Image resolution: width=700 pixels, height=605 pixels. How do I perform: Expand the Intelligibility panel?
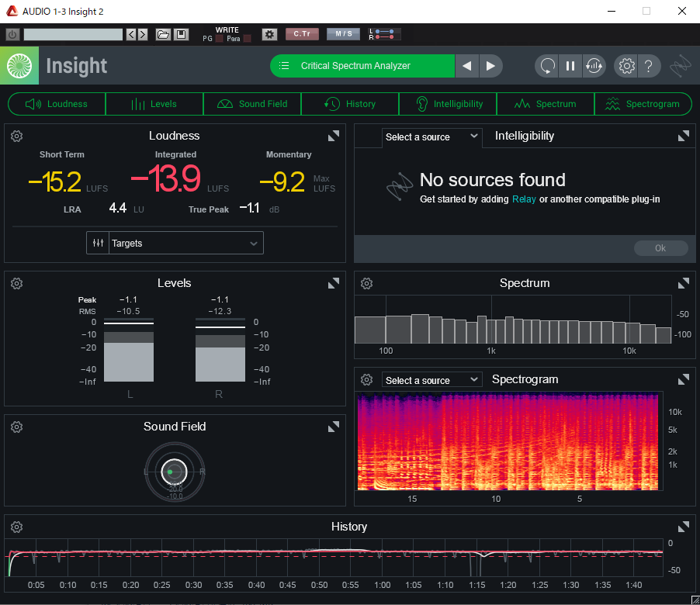click(x=684, y=136)
